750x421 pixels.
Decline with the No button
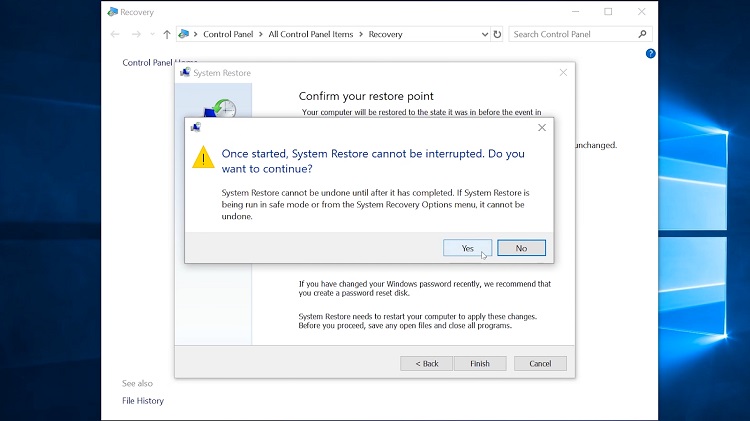pos(521,248)
